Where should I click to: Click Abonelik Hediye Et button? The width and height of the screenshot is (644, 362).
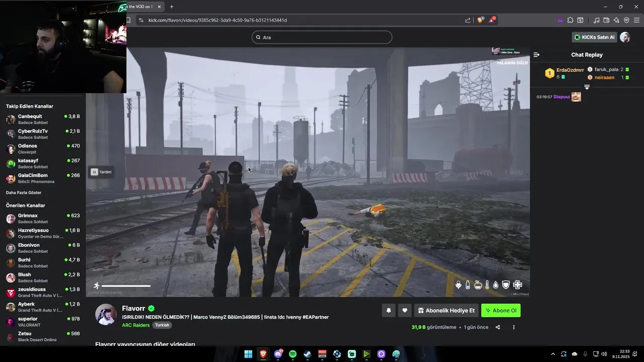click(446, 311)
